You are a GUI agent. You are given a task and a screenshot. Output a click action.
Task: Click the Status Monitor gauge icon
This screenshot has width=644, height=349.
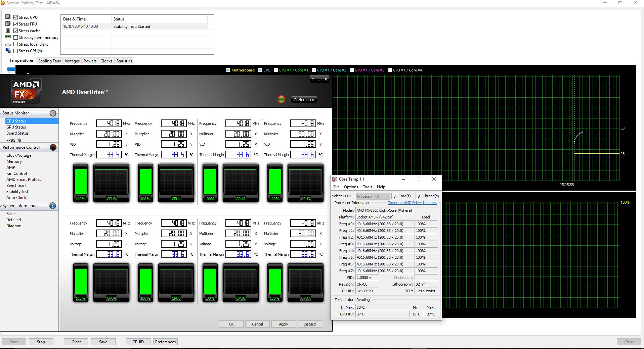[x=53, y=113]
